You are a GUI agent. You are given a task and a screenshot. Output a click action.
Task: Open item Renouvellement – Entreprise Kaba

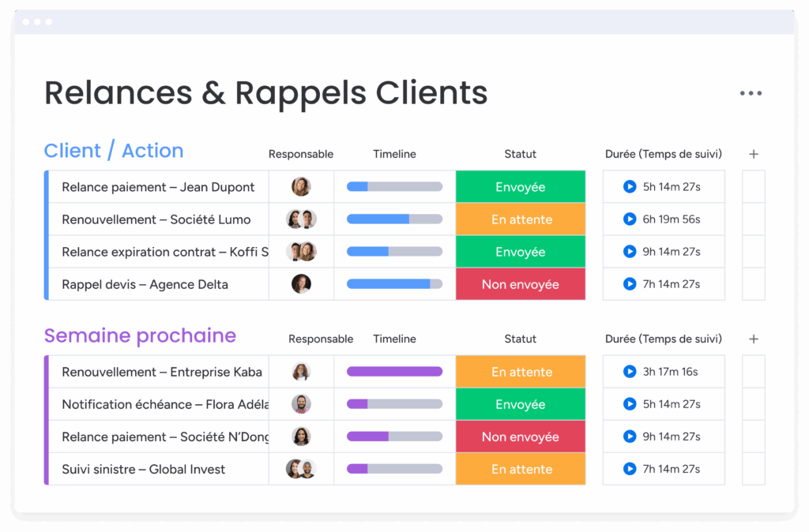click(x=161, y=373)
